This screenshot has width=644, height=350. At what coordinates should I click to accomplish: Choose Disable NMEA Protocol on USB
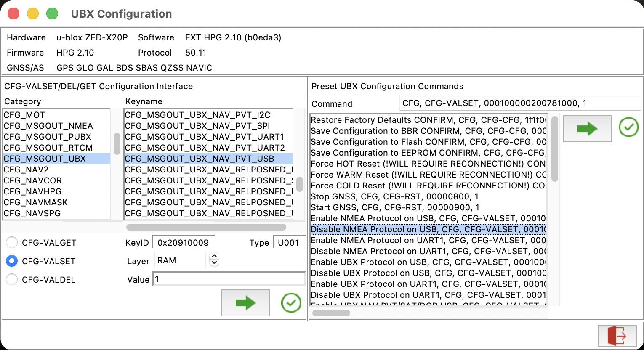[x=428, y=229]
